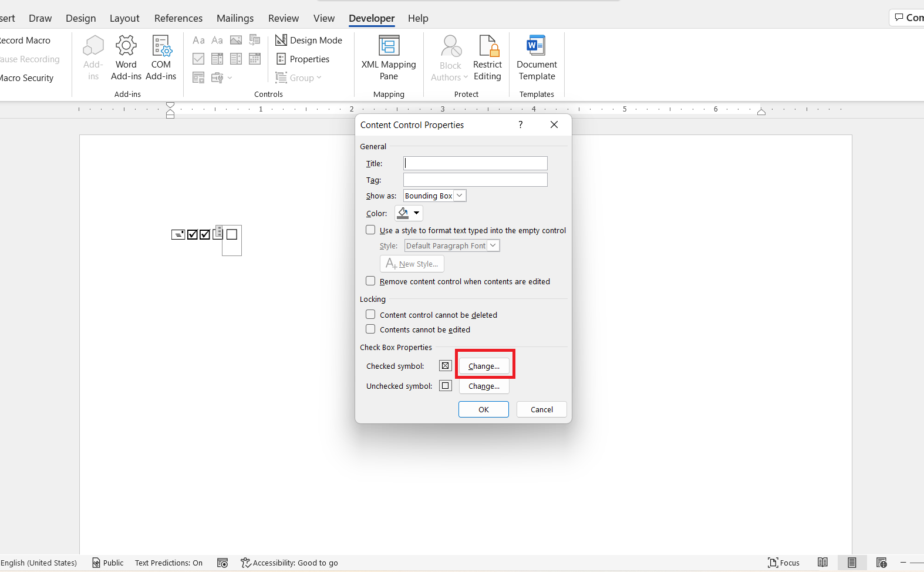Switch to Print Layout view
The image size is (924, 572).
(x=852, y=563)
